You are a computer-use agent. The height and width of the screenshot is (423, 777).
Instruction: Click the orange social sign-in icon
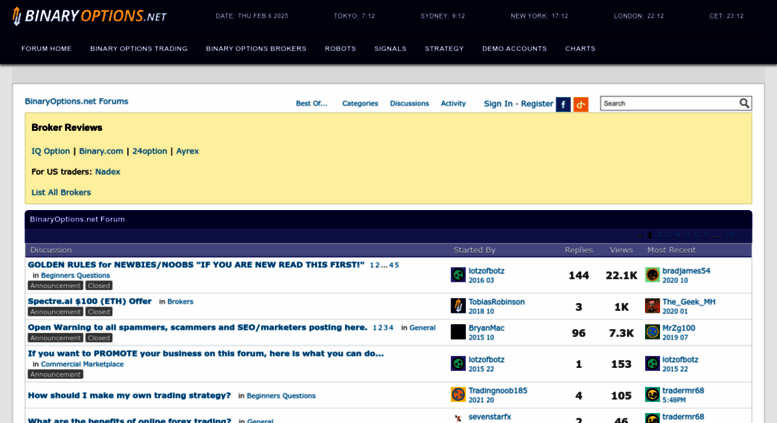pyautogui.click(x=581, y=105)
